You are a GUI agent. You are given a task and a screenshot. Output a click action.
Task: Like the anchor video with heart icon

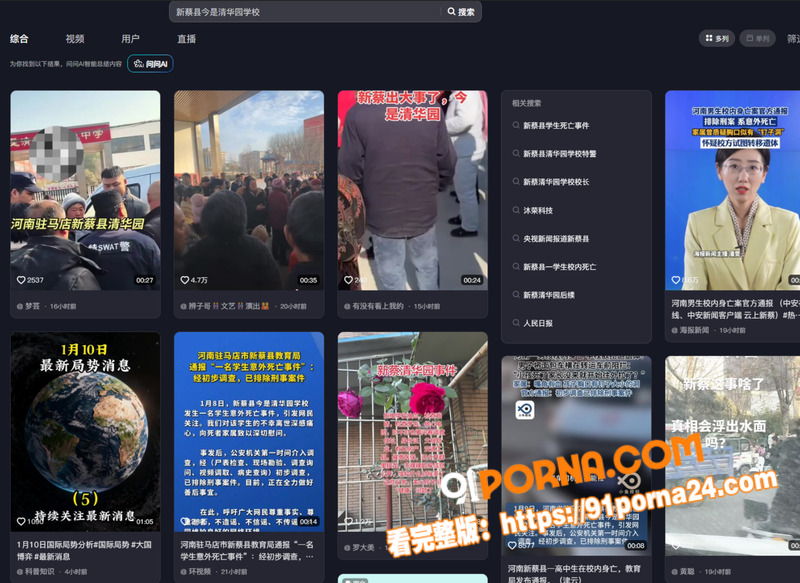(676, 280)
